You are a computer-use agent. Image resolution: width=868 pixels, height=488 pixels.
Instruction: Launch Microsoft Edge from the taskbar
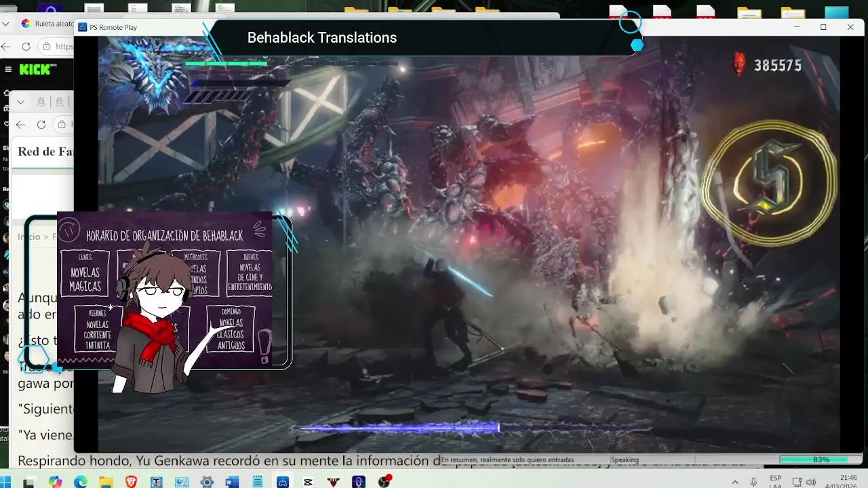(80, 482)
